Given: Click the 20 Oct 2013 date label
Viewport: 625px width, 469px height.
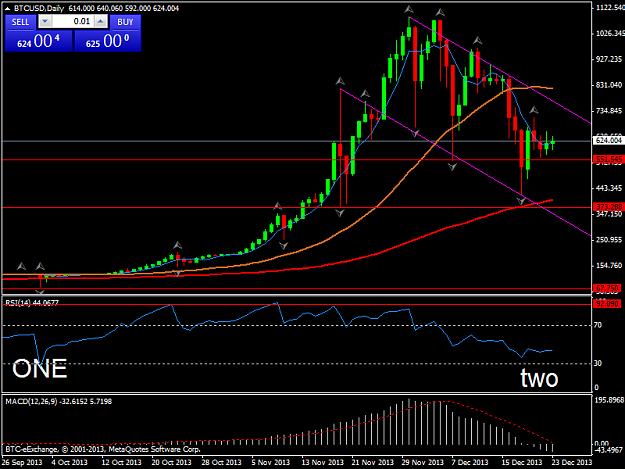Looking at the screenshot, I should pos(171,462).
